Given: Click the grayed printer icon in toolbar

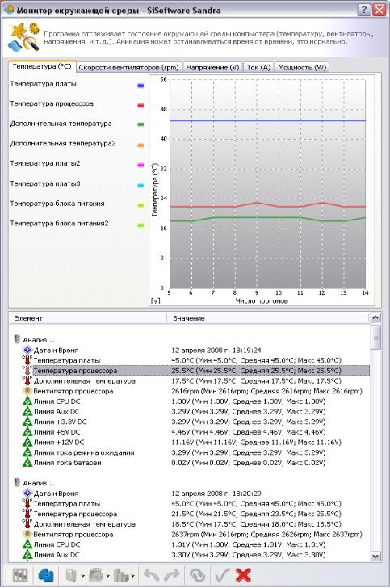Looking at the screenshot, I should pyautogui.click(x=96, y=575).
